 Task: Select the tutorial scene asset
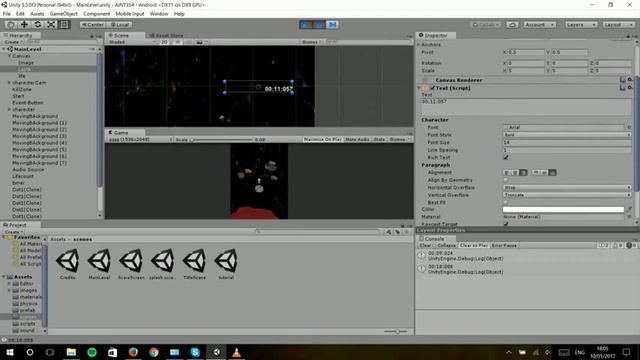coord(226,263)
